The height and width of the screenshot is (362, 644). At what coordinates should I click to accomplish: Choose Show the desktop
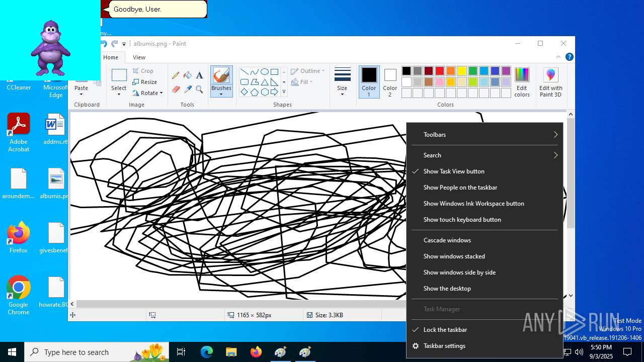click(x=485, y=289)
